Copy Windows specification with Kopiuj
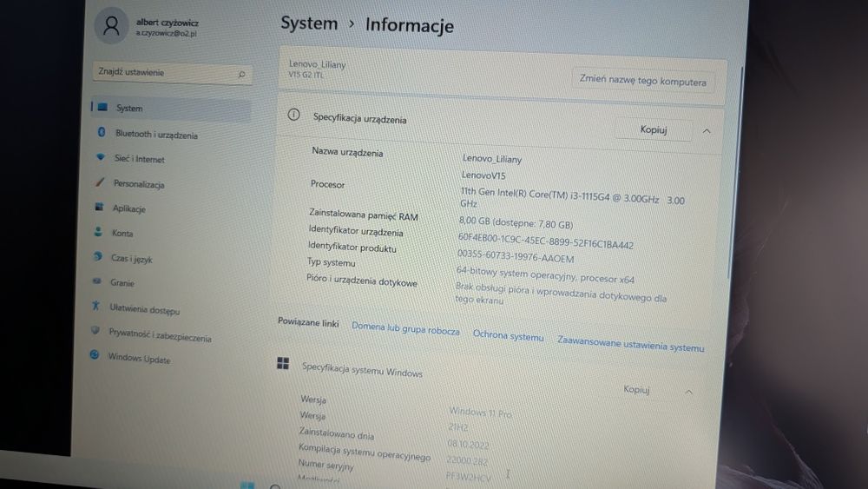 coord(636,389)
